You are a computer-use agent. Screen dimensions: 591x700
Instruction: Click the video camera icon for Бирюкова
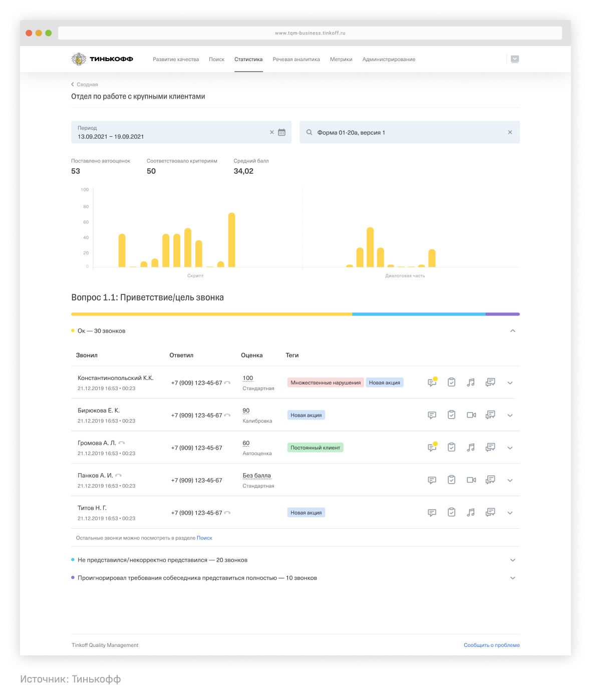pos(471,415)
